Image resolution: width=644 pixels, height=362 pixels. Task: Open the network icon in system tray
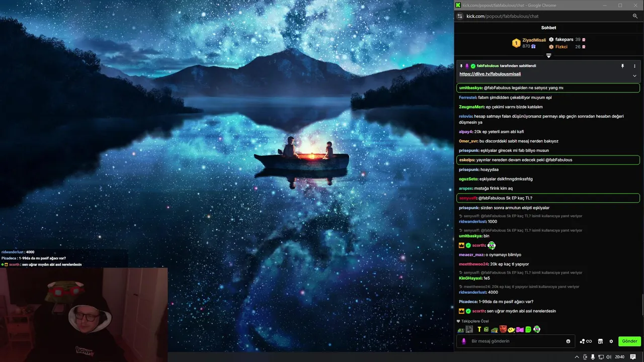click(x=601, y=357)
